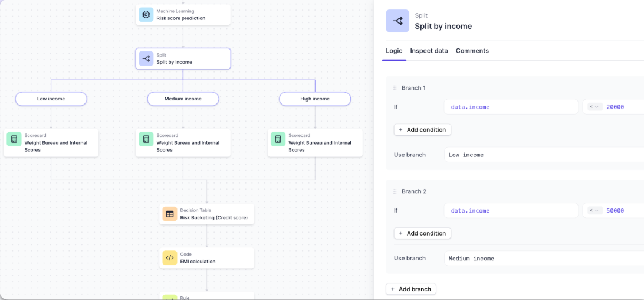Edit the Low income use-branch field

coord(544,155)
